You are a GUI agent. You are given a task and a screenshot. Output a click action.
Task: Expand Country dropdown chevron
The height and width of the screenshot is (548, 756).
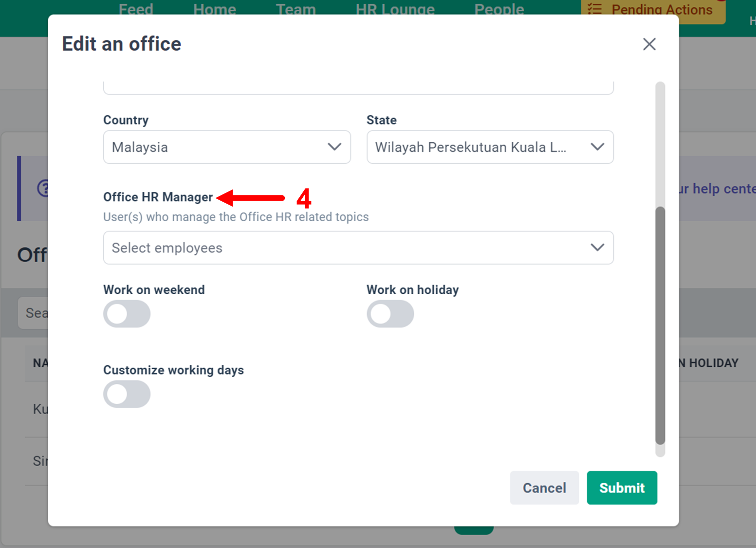pos(334,147)
